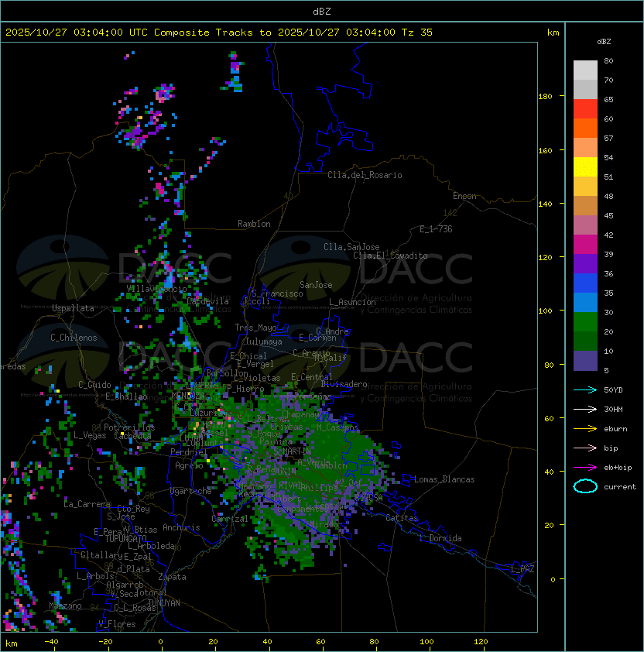The width and height of the screenshot is (644, 652).
Task: Click the dBZ title at top
Action: [x=322, y=12]
